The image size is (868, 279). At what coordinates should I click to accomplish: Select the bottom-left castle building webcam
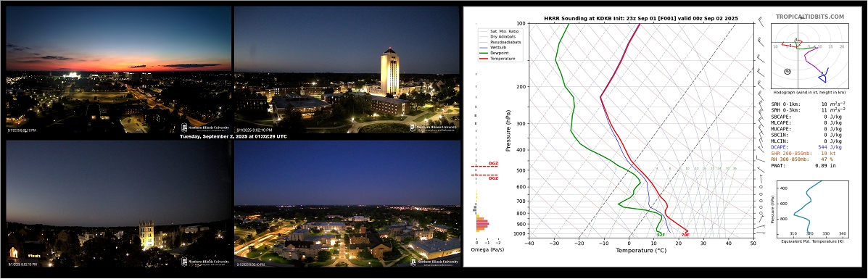pos(118,204)
